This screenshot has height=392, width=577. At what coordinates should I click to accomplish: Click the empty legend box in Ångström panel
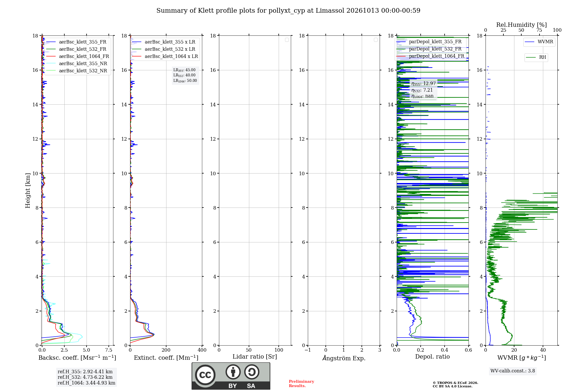(x=376, y=40)
